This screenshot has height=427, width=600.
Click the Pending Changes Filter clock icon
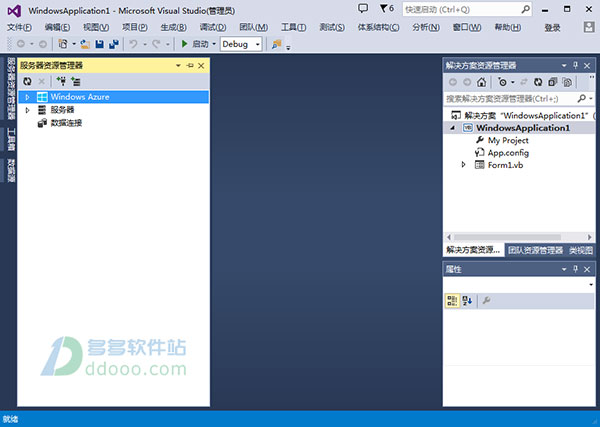point(502,82)
